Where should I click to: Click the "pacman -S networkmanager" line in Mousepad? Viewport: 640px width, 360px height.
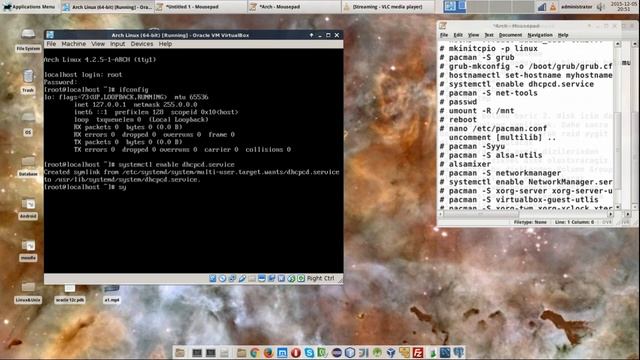[500, 173]
